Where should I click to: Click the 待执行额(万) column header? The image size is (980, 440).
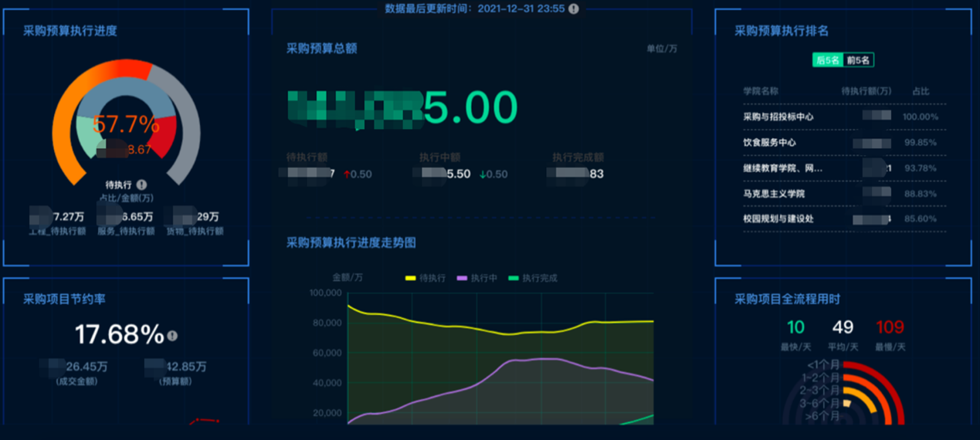point(866,91)
